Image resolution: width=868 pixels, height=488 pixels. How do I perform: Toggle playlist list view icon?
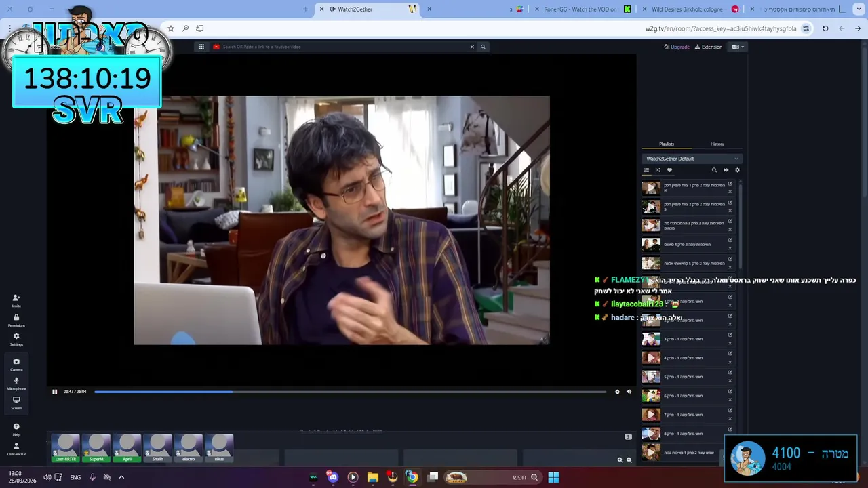[646, 170]
